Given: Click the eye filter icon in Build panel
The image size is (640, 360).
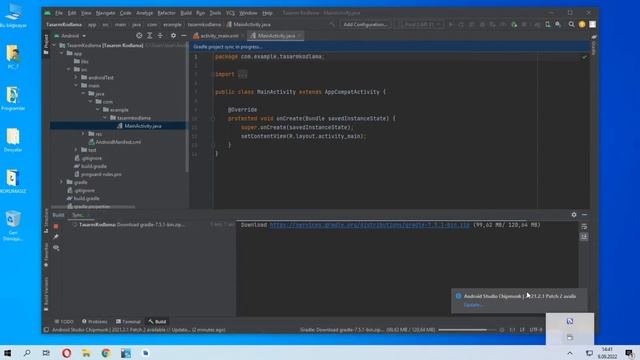Looking at the screenshot, I should click(56, 248).
